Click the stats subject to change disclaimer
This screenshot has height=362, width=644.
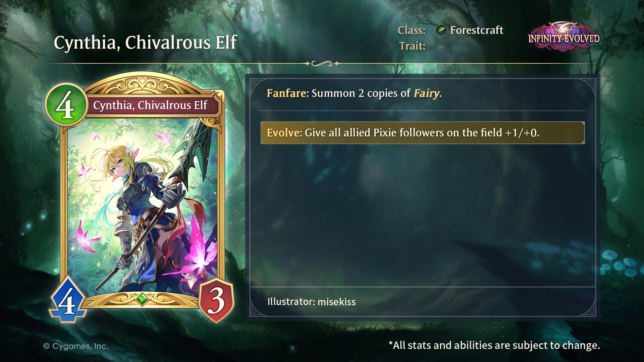click(494, 345)
